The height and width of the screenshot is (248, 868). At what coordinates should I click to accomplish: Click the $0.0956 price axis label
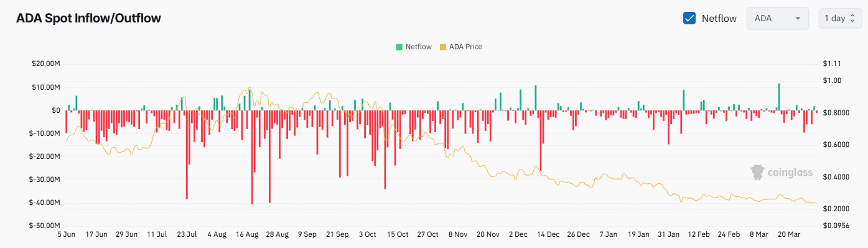coord(836,226)
